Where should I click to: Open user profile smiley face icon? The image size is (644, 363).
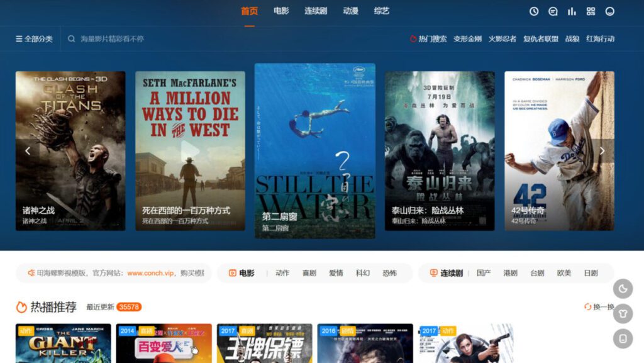(609, 11)
